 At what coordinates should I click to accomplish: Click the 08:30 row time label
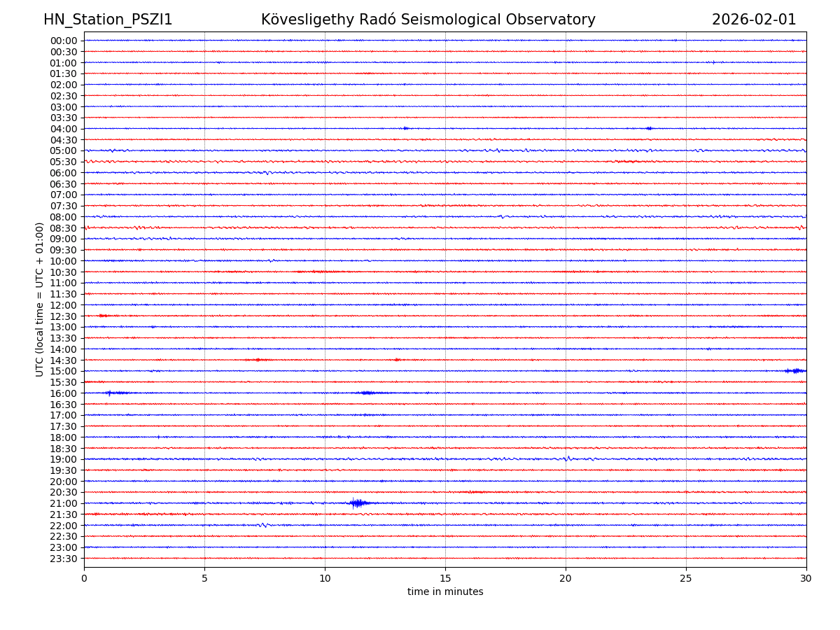point(63,228)
